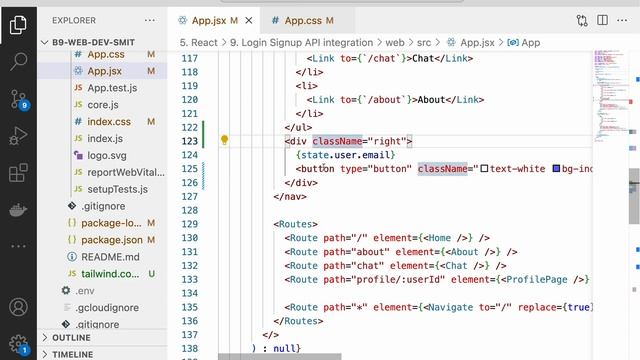Click the minimap code overview

[x=610, y=96]
